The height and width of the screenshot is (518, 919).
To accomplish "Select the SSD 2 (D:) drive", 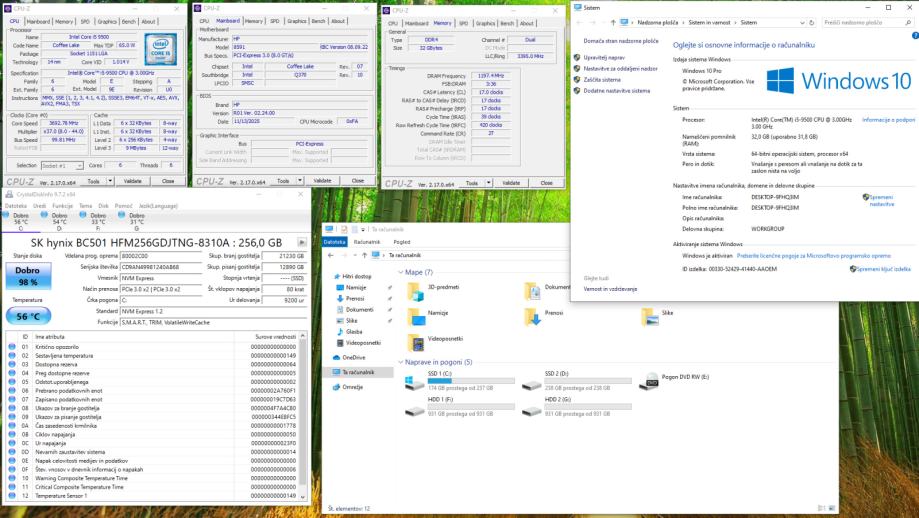I will pyautogui.click(x=577, y=381).
